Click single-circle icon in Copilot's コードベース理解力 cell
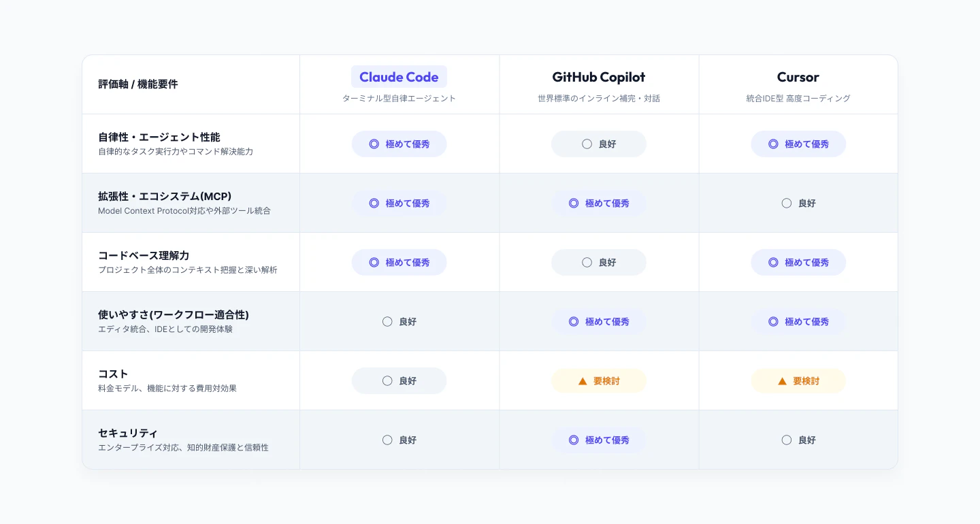Viewport: 980px width, 524px height. tap(587, 263)
